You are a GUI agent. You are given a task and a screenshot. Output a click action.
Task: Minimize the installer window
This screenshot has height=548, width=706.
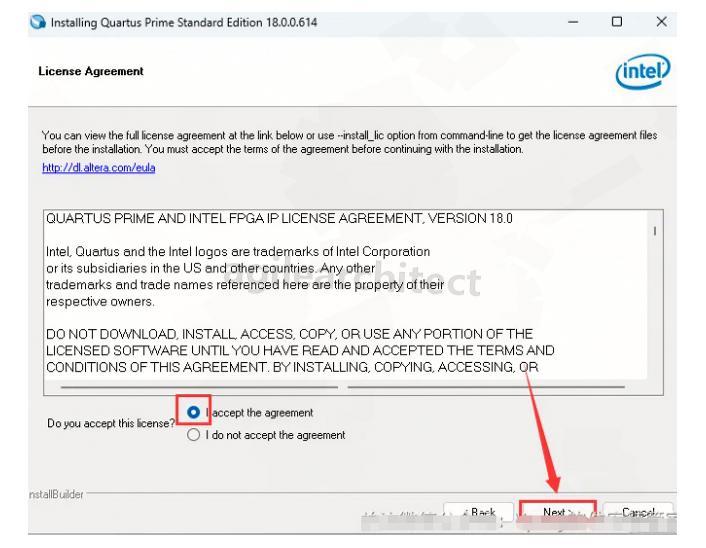[x=573, y=22]
